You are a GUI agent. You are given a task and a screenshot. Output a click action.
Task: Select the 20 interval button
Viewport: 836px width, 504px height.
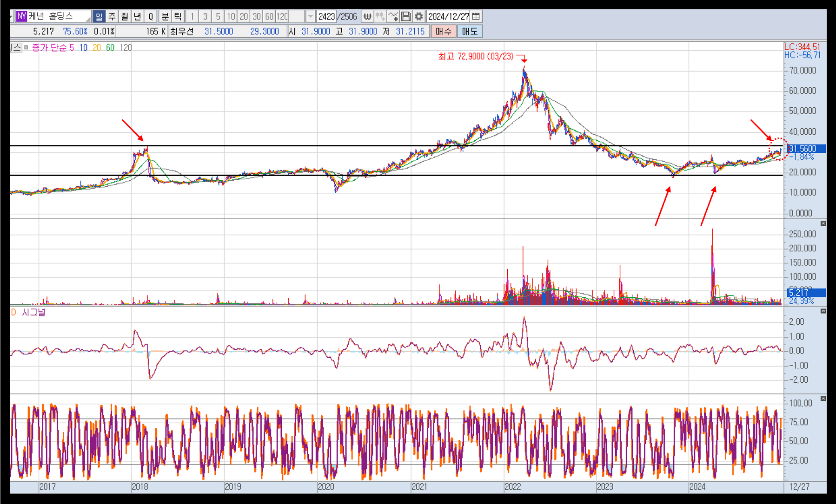click(244, 17)
